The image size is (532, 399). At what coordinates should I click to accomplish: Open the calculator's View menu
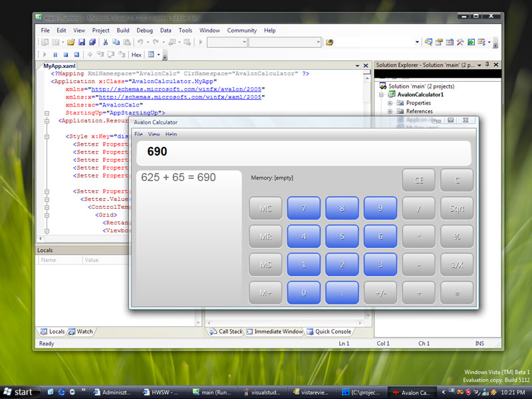(154, 134)
